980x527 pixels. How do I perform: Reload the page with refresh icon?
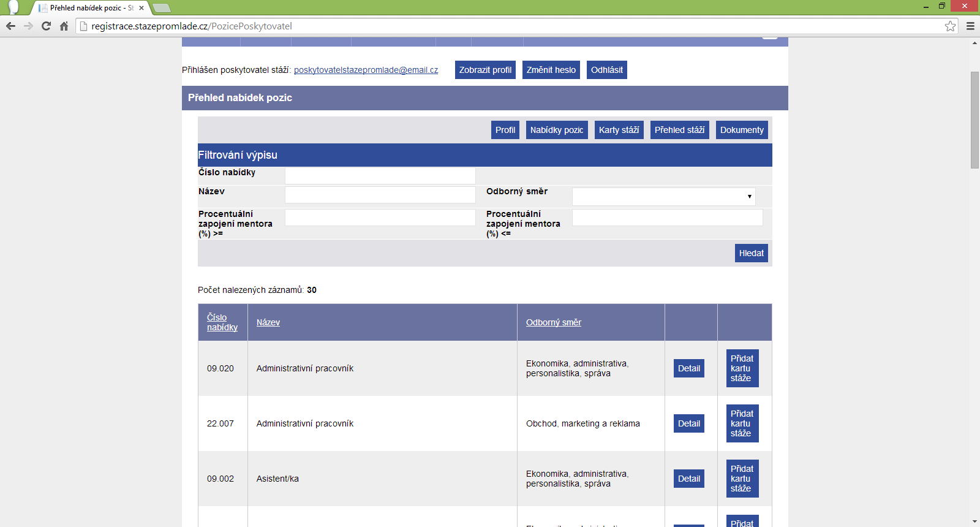tap(46, 26)
